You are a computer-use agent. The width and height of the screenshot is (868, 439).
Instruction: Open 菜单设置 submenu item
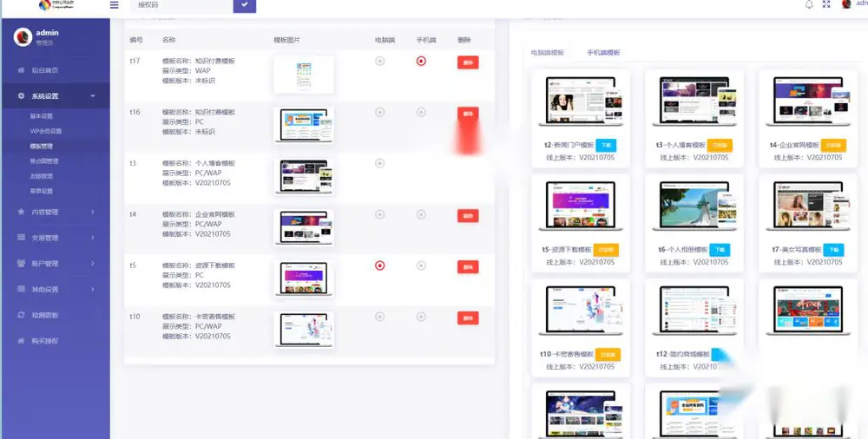point(42,191)
